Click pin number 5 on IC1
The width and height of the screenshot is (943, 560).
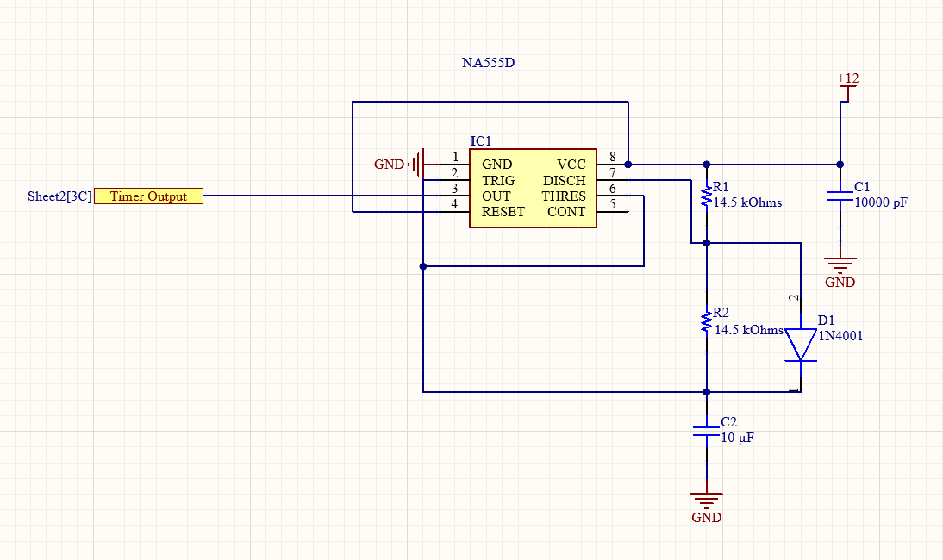click(613, 203)
